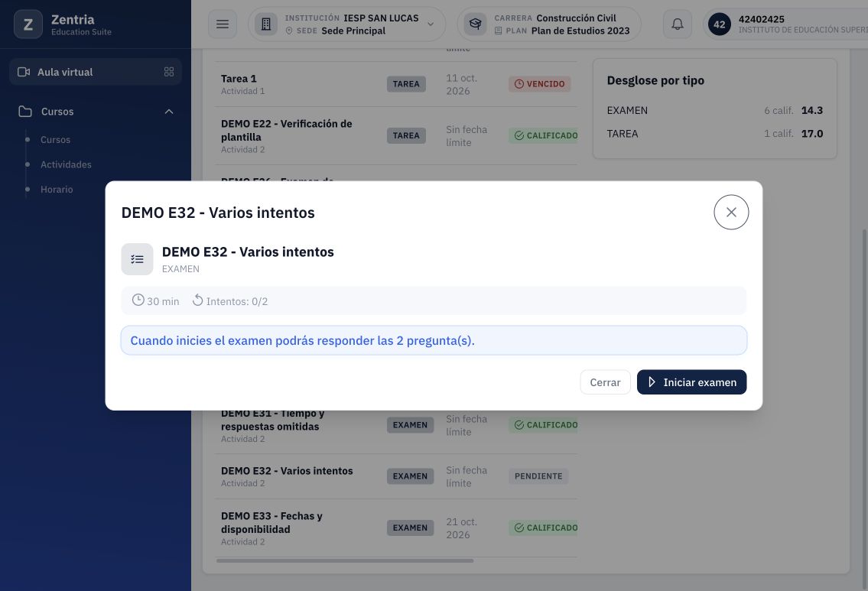Screen dimensions: 868x591
Task: Select Cursos submenu item
Action: [x=55, y=139]
